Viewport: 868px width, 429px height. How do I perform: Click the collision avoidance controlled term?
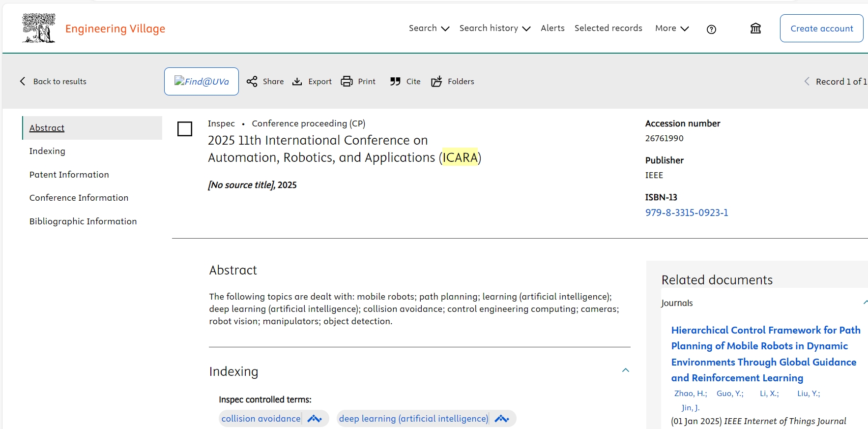pyautogui.click(x=261, y=419)
